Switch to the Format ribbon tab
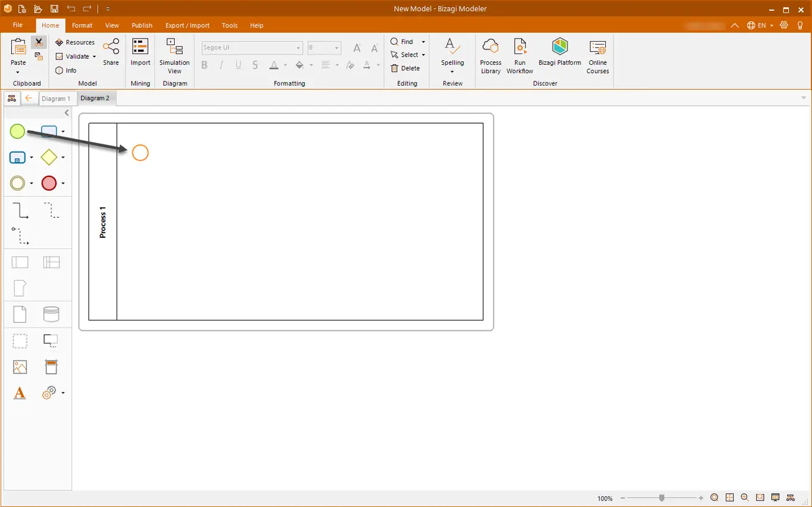The image size is (812, 507). click(82, 26)
